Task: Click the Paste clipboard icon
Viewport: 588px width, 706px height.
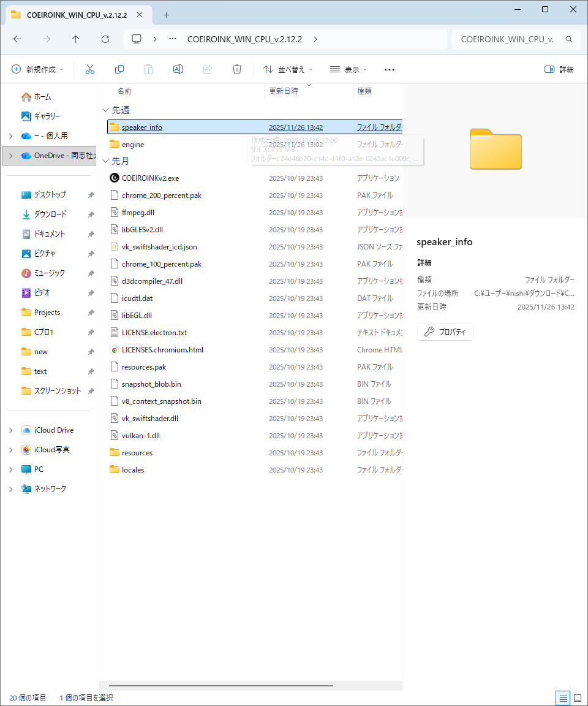Action: pyautogui.click(x=148, y=69)
